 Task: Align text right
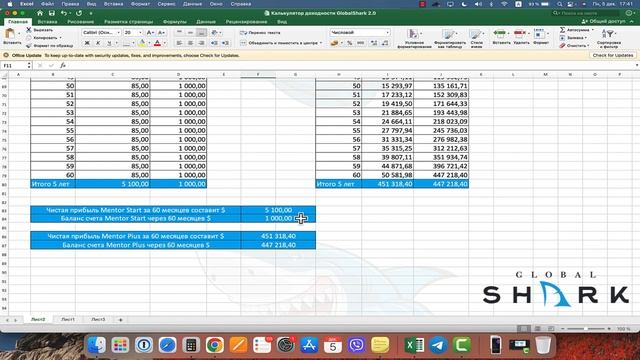(x=201, y=43)
